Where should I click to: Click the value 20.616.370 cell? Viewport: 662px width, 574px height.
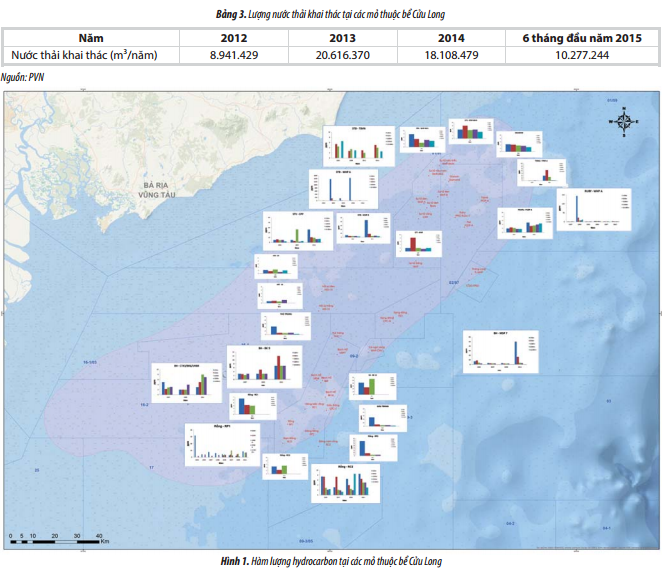coord(341,55)
